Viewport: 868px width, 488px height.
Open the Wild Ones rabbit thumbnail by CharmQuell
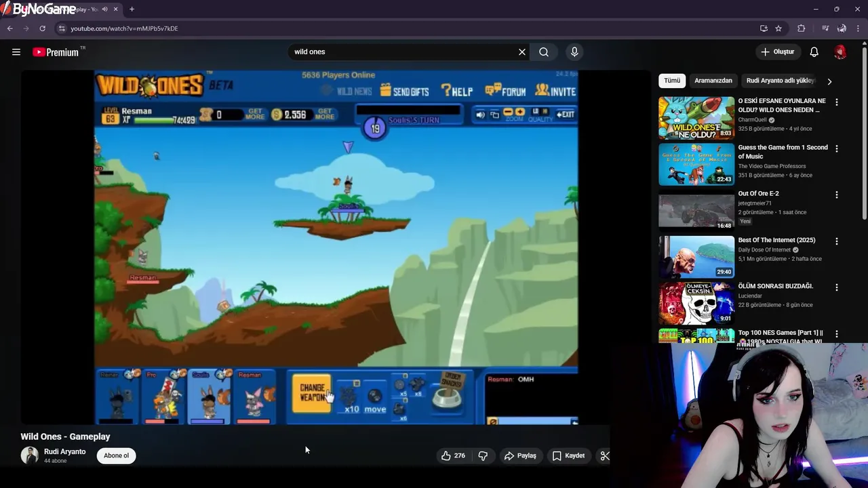pyautogui.click(x=696, y=118)
